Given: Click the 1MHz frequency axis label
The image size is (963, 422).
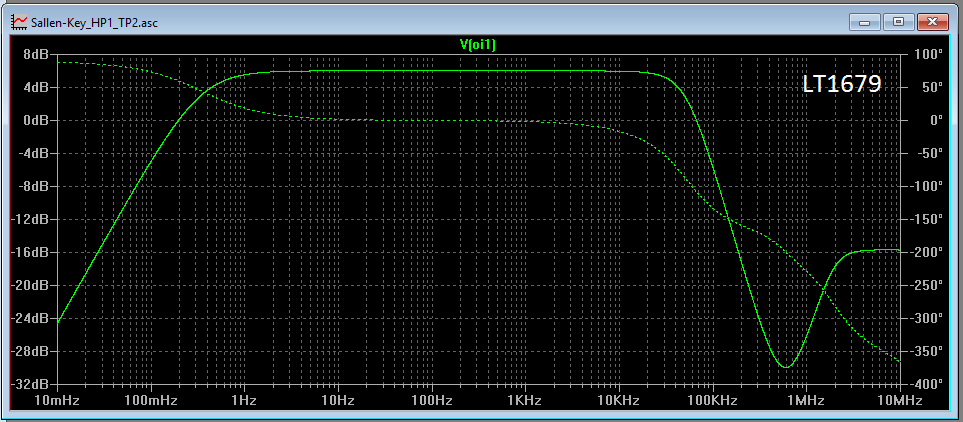Looking at the screenshot, I should [806, 401].
